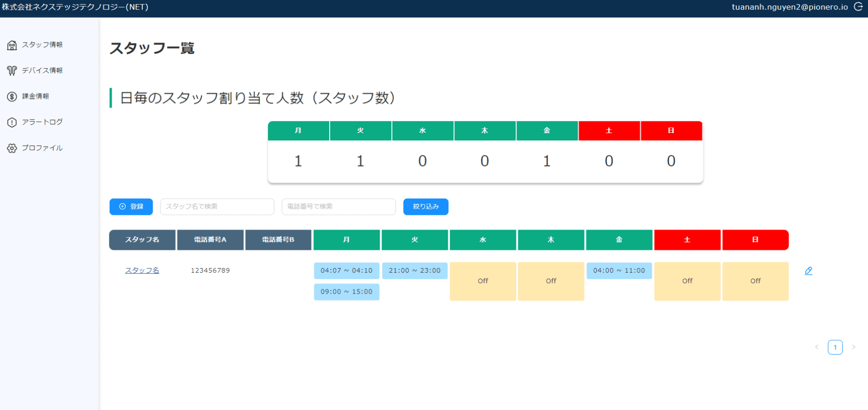Click the billing dollar coin icon
This screenshot has width=868, height=410.
pyautogui.click(x=12, y=96)
